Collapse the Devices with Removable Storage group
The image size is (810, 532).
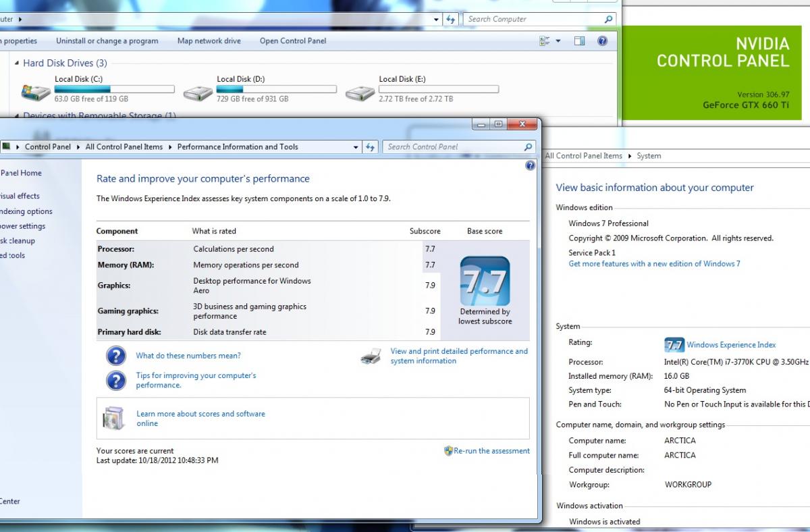pos(16,115)
